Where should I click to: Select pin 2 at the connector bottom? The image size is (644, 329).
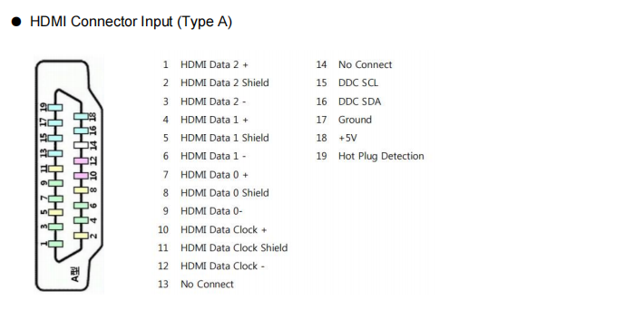tap(81, 236)
